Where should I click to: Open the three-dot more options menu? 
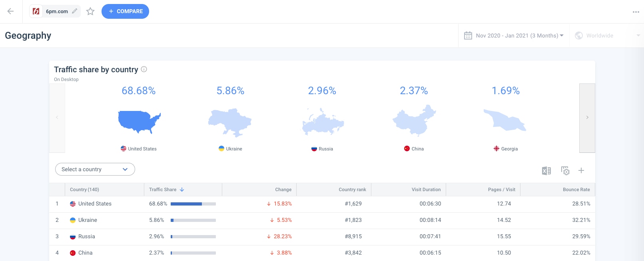point(636,12)
